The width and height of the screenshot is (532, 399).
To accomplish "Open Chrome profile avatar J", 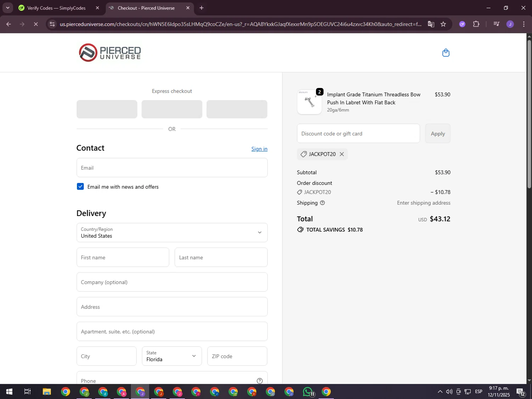I will [510, 24].
